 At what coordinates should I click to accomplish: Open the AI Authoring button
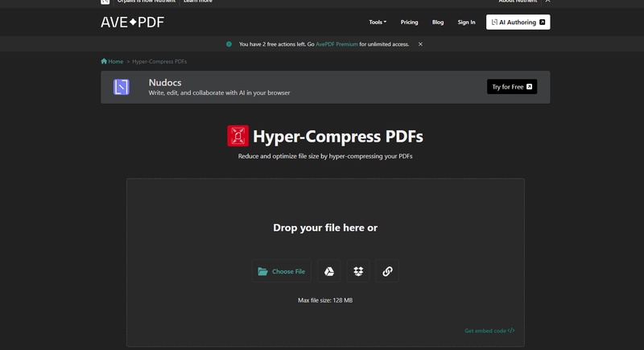click(x=518, y=23)
